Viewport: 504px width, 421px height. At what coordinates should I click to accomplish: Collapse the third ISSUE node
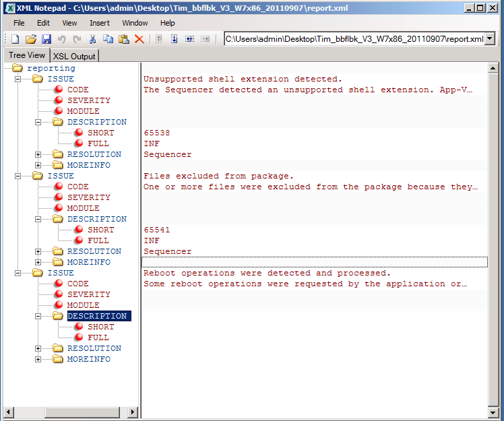(18, 273)
